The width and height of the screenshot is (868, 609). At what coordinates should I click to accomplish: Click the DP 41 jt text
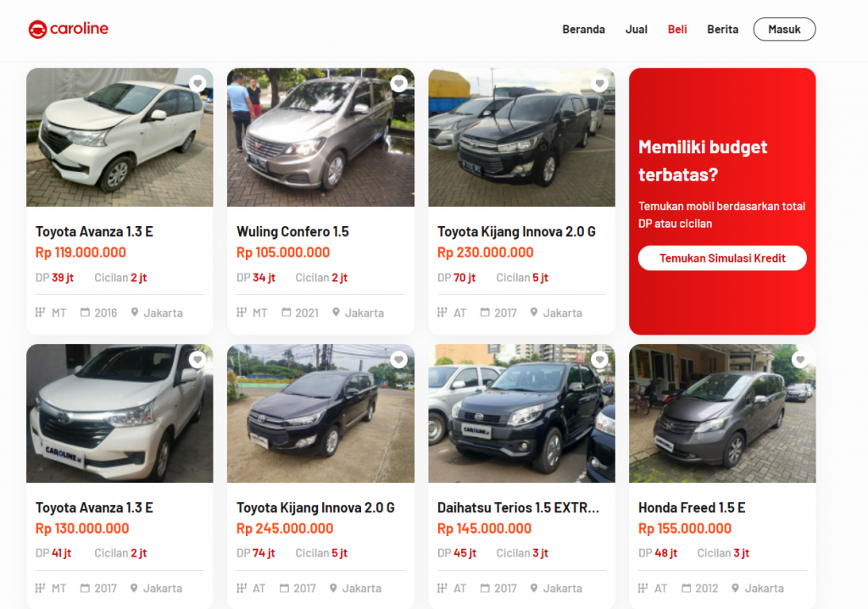pos(53,553)
